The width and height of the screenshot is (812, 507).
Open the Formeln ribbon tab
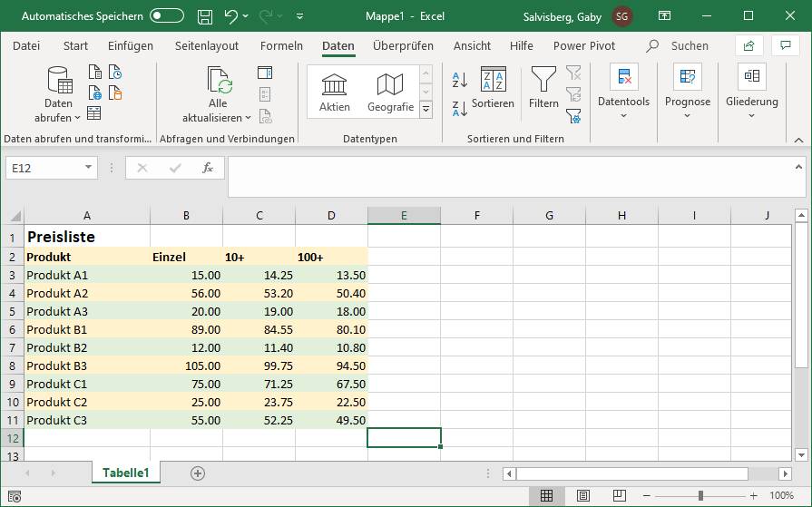tap(281, 45)
